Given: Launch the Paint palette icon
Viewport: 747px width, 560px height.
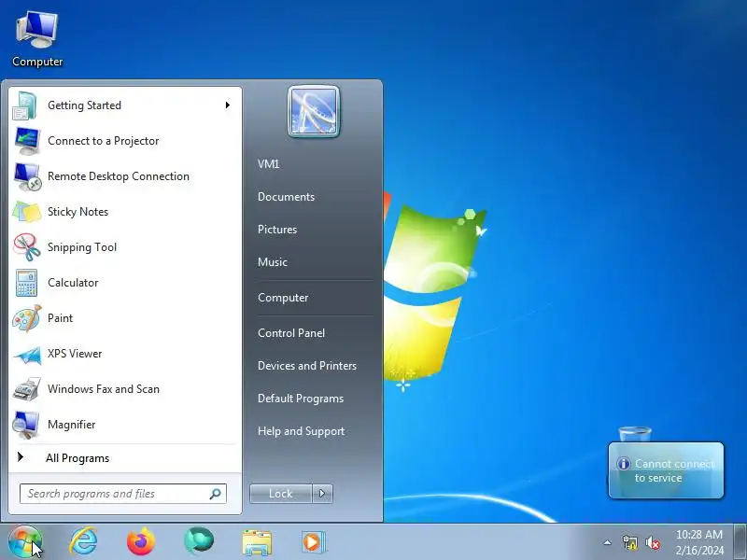Looking at the screenshot, I should click(27, 318).
